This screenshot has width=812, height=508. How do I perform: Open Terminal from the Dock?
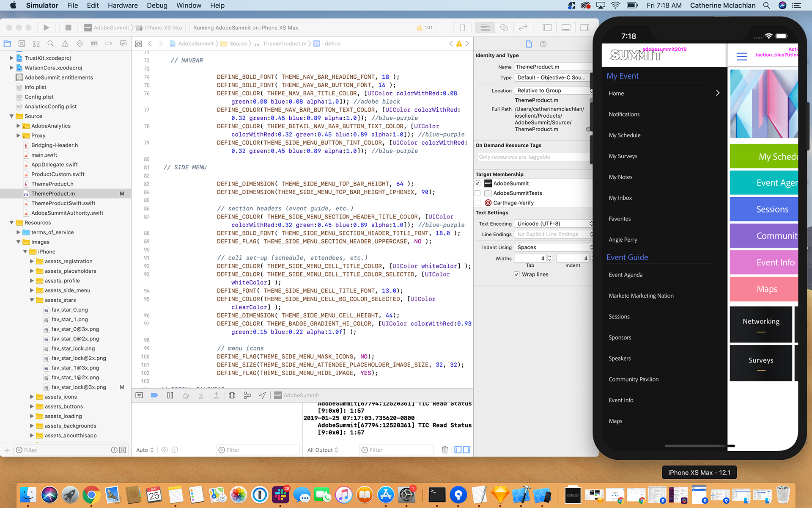coord(437,494)
